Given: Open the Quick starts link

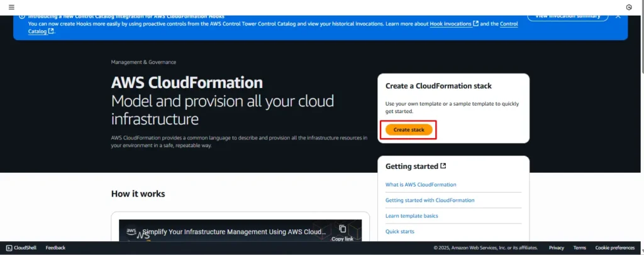Looking at the screenshot, I should [x=399, y=231].
